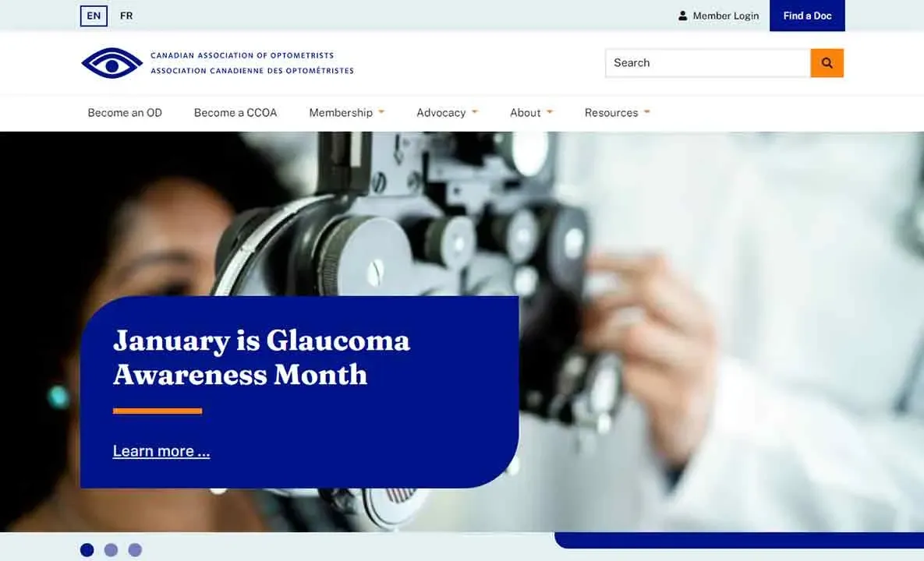Expand the Membership dropdown arrow

coord(381,111)
